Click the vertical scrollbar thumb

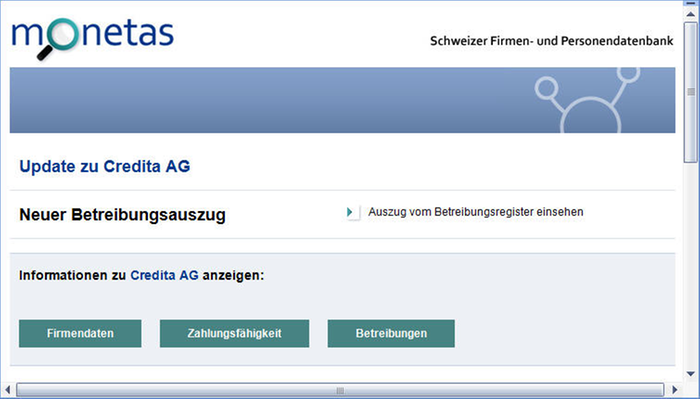click(691, 92)
